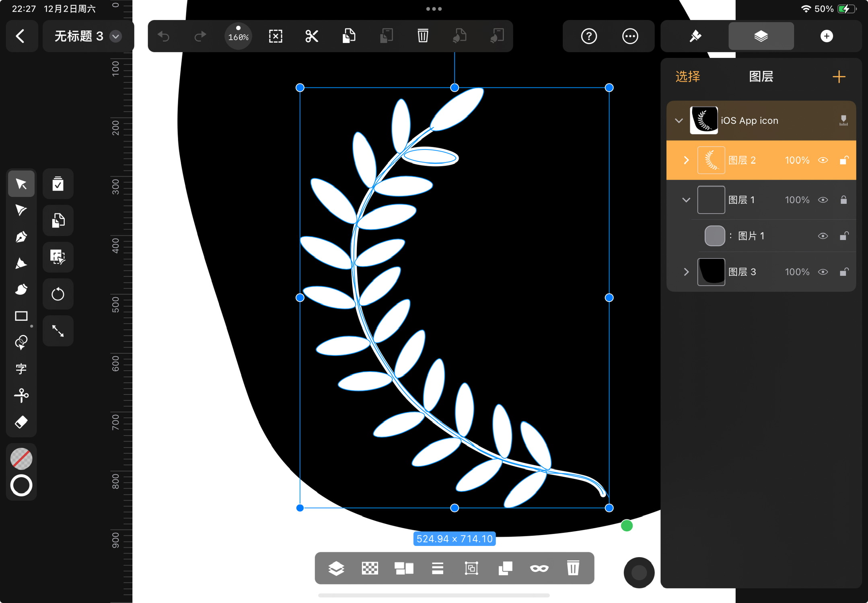
Task: Select the Scissors cut path tool
Action: [x=21, y=395]
